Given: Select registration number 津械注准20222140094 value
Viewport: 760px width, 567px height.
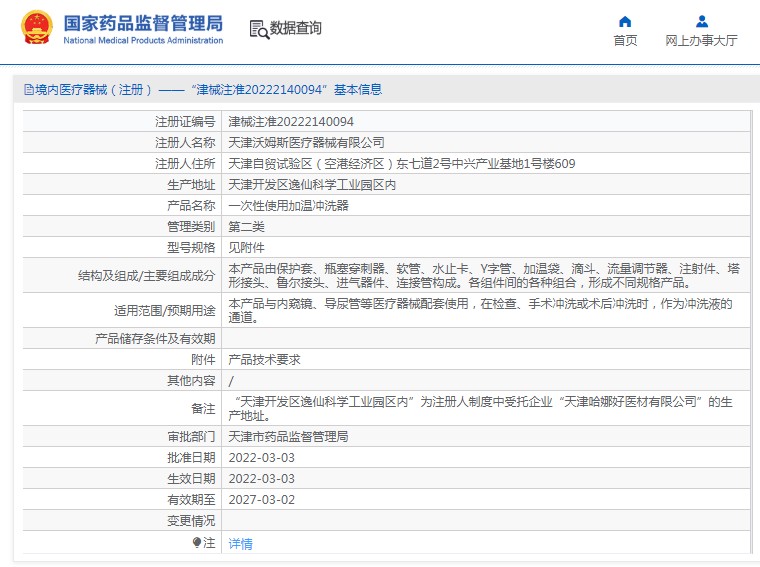Looking at the screenshot, I should click(x=291, y=122).
